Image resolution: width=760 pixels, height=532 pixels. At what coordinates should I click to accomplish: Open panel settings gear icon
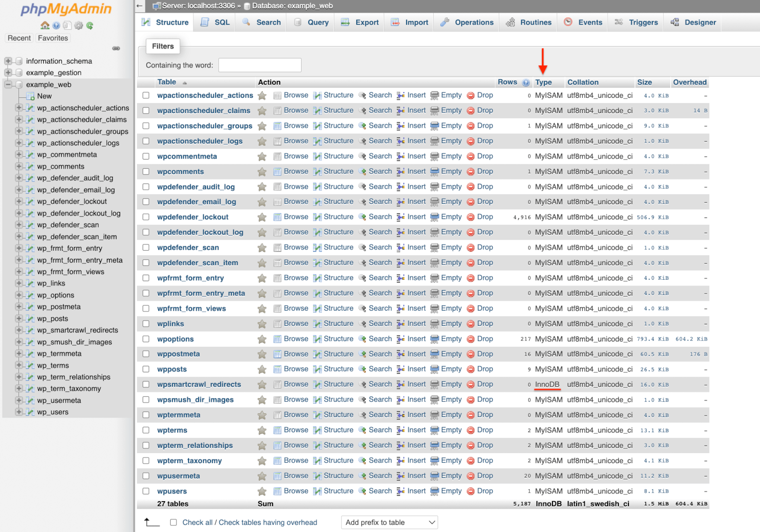(x=79, y=25)
